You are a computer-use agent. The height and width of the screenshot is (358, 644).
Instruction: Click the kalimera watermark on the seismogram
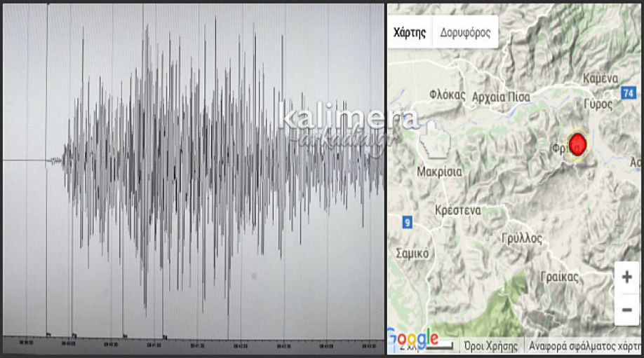tap(339, 116)
